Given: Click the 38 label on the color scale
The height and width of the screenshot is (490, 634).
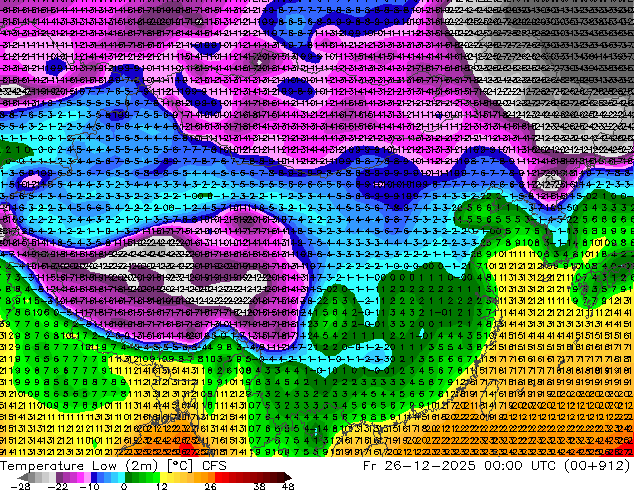Looking at the screenshot, I should [260, 486].
